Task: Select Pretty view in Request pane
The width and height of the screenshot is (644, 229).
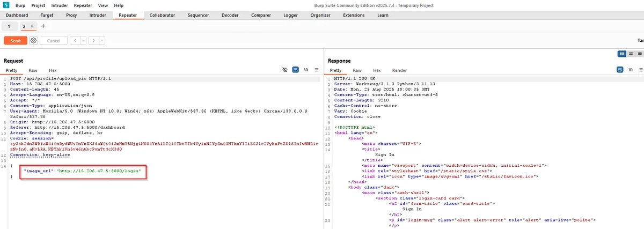Action: (12, 70)
